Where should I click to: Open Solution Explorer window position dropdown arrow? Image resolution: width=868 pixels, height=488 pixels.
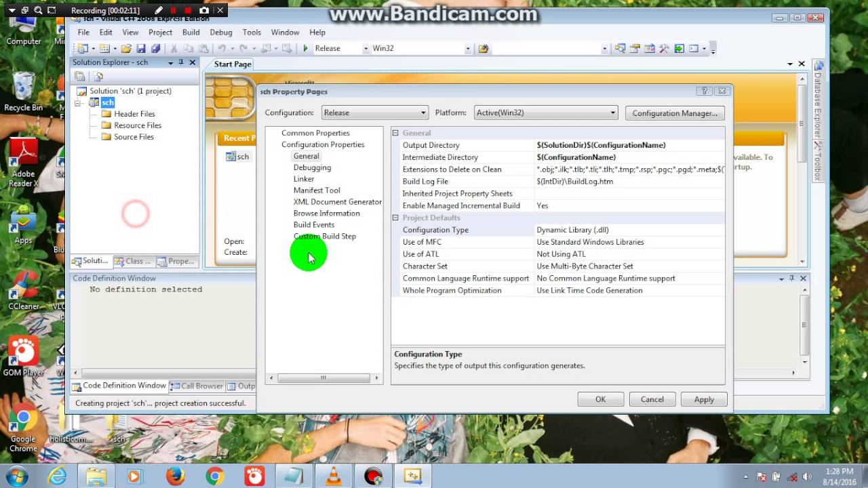pos(171,62)
